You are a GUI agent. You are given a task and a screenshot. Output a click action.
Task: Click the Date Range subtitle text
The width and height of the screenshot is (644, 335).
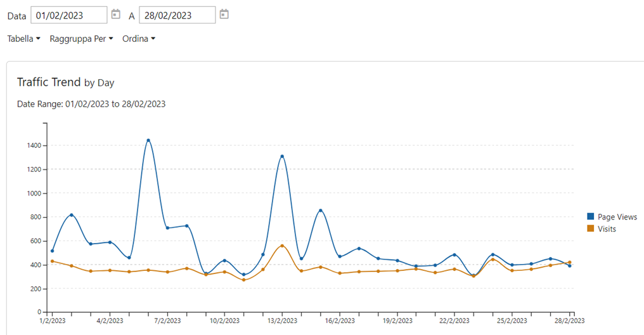coord(91,104)
